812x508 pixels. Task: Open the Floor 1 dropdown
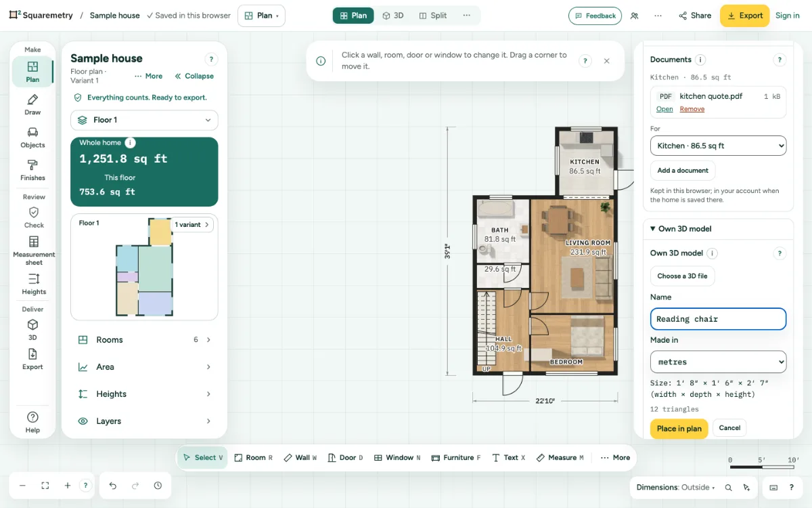pos(144,120)
